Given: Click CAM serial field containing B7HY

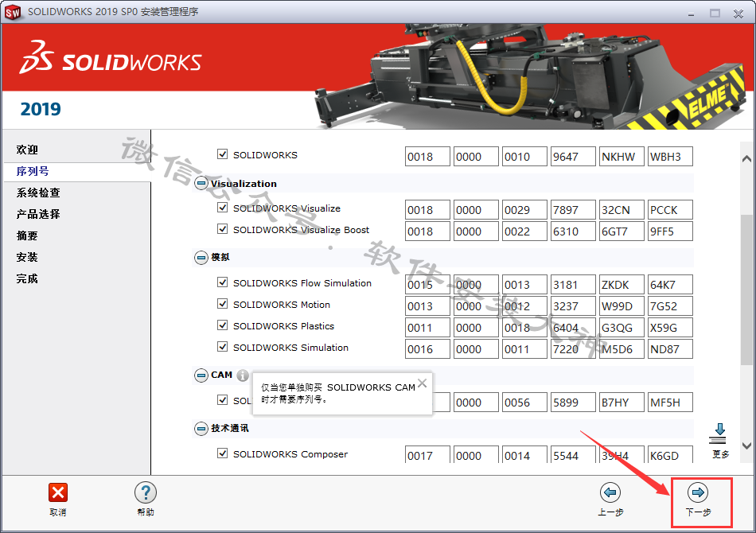Looking at the screenshot, I should click(622, 403).
